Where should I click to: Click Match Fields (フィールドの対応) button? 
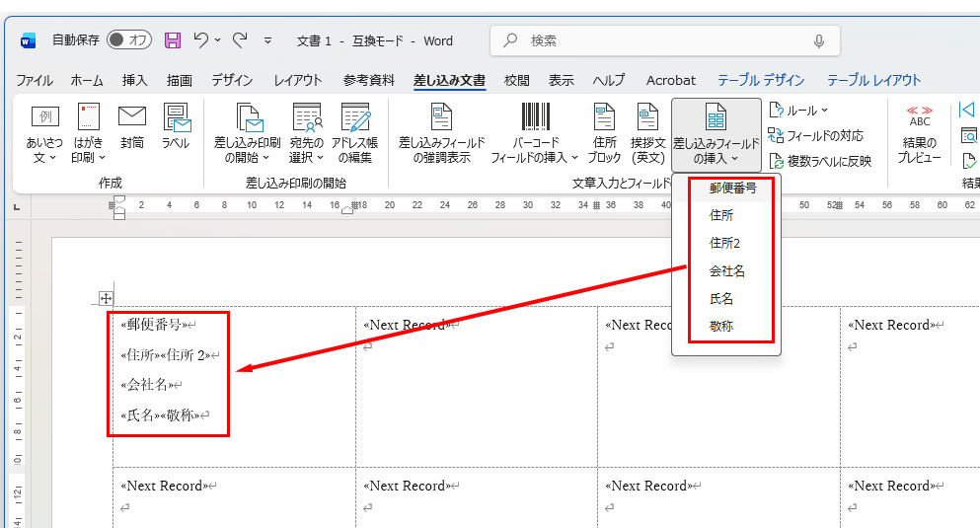point(816,135)
